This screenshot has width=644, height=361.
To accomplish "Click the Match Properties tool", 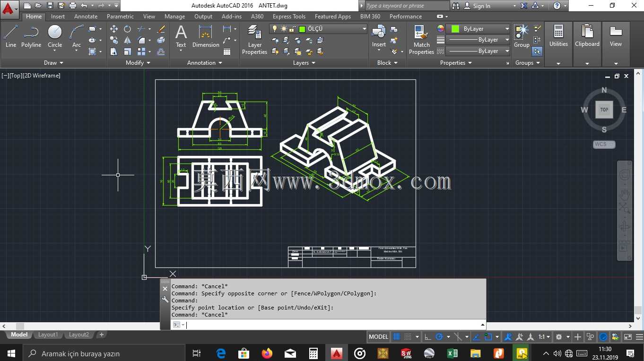I will click(x=421, y=40).
